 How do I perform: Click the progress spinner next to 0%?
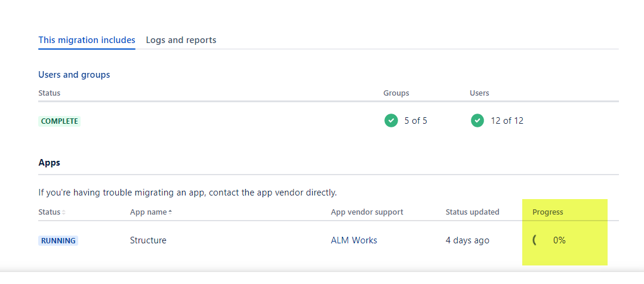(535, 240)
